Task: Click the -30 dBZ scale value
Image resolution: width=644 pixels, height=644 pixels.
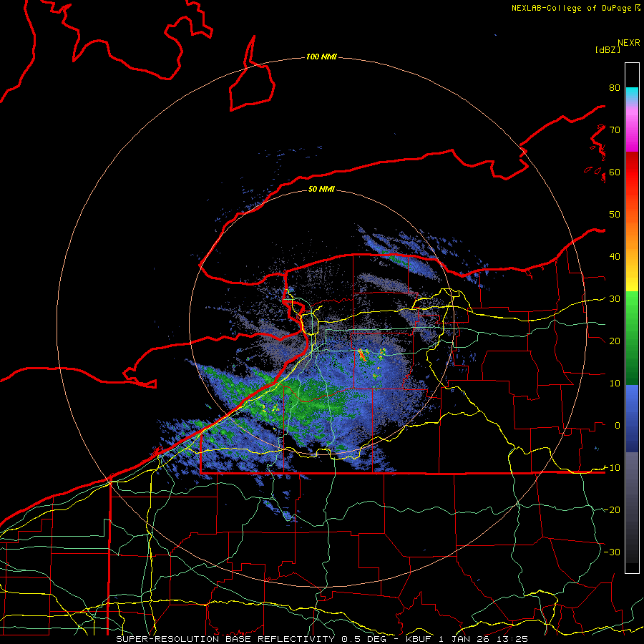Action: (612, 552)
